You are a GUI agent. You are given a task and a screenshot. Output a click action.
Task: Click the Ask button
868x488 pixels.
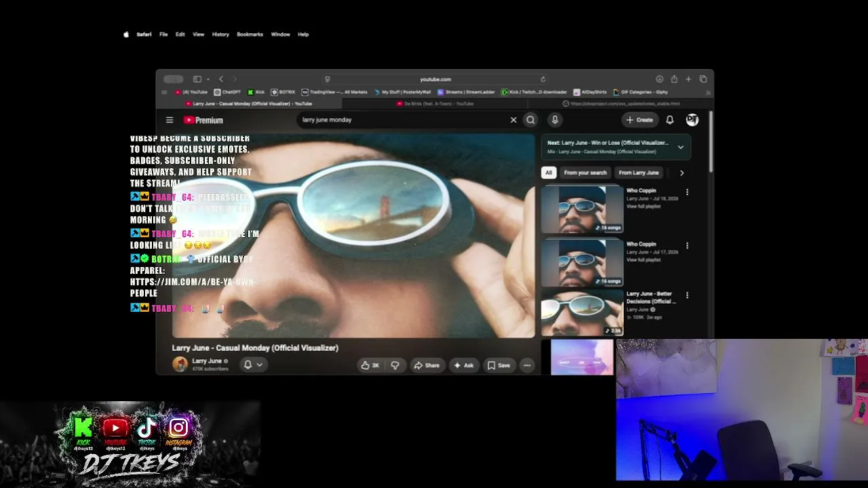click(464, 365)
